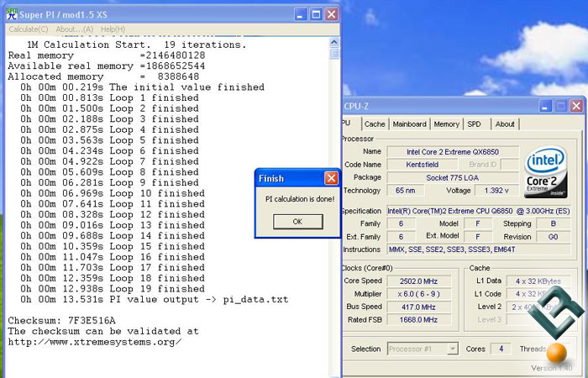Viewport: 588px width, 378px height.
Task: Click the Intel Core 2 Extreme logo
Action: tap(546, 172)
